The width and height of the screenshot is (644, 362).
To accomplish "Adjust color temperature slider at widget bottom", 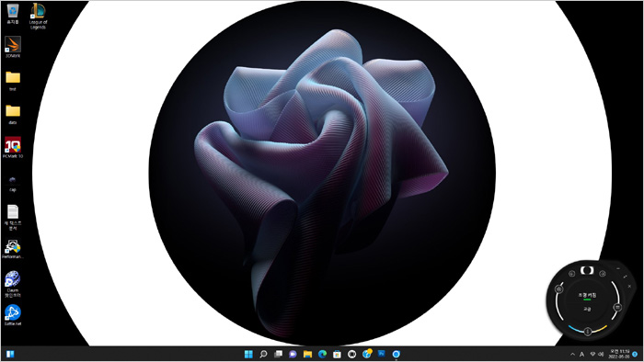I will point(588,331).
